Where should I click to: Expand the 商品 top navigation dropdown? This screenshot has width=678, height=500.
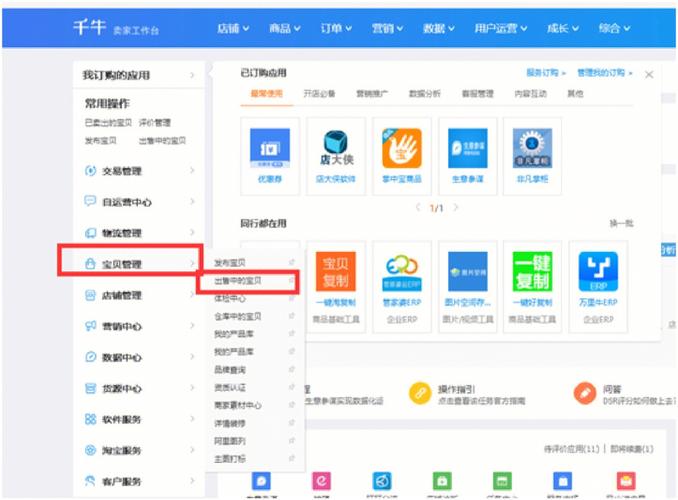point(285,29)
